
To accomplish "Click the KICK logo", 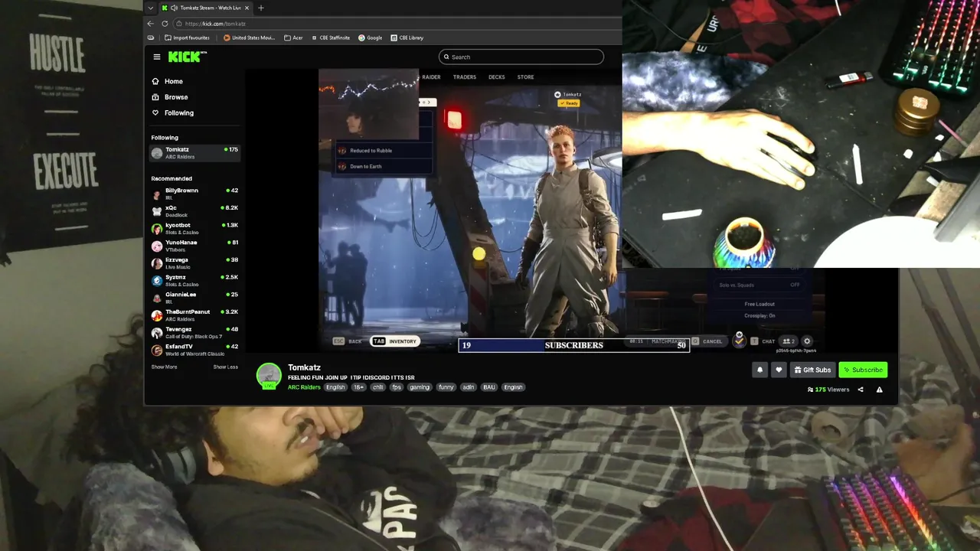I will click(x=188, y=57).
